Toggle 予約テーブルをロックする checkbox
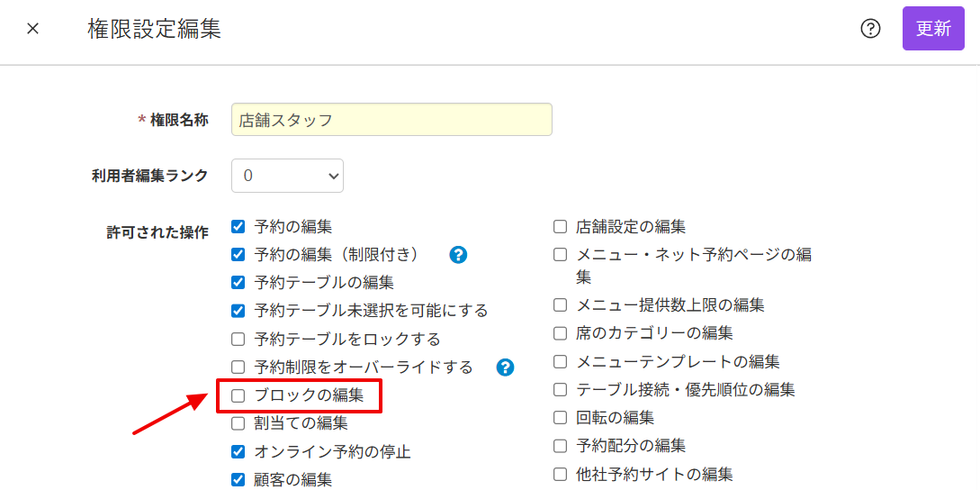This screenshot has width=980, height=490. pyautogui.click(x=238, y=340)
